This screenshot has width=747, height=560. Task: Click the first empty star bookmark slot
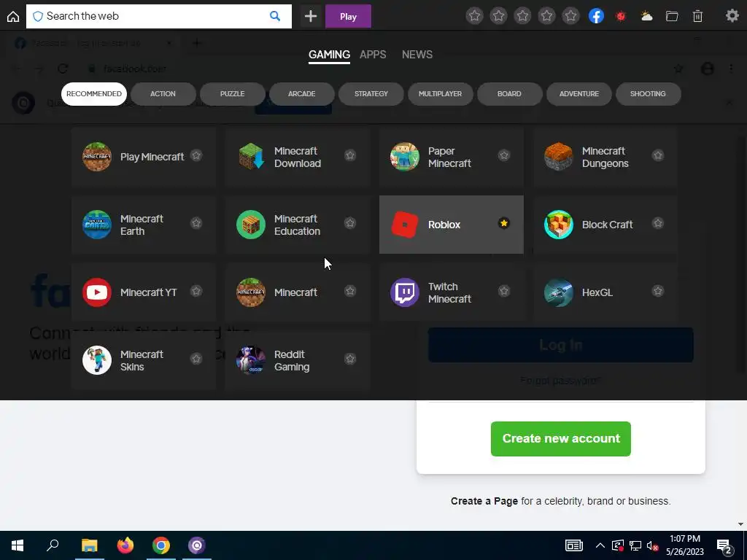coord(474,16)
